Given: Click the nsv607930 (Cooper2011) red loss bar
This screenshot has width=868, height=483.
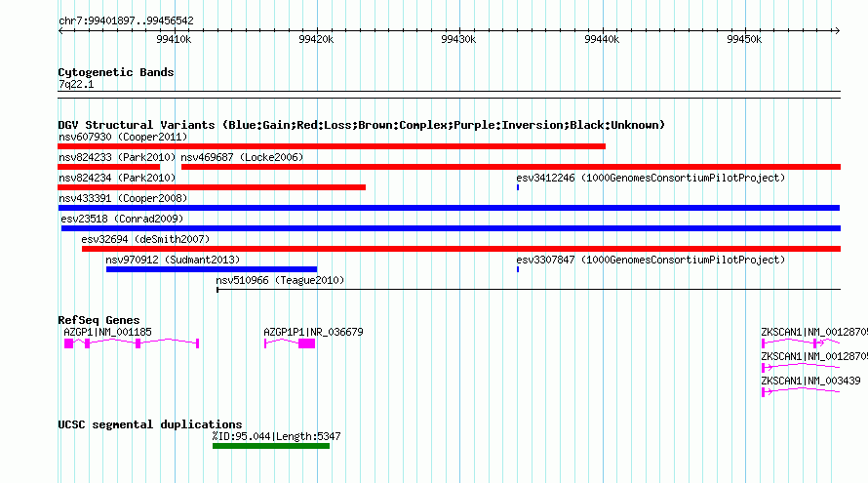Looking at the screenshot, I should (x=332, y=146).
